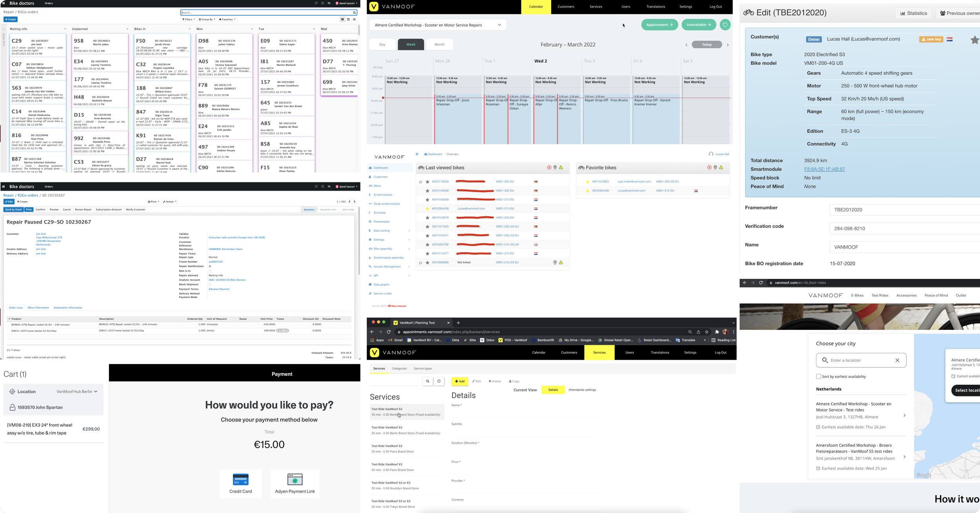Switch R2Go orders to list view icon
Image resolution: width=980 pixels, height=513 pixels.
click(354, 19)
